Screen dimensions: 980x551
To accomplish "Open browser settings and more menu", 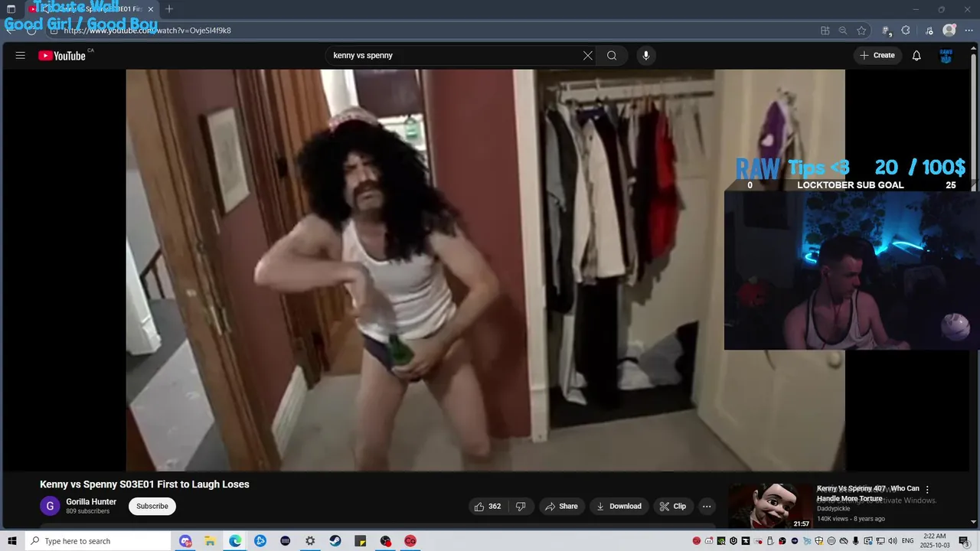I will point(968,31).
